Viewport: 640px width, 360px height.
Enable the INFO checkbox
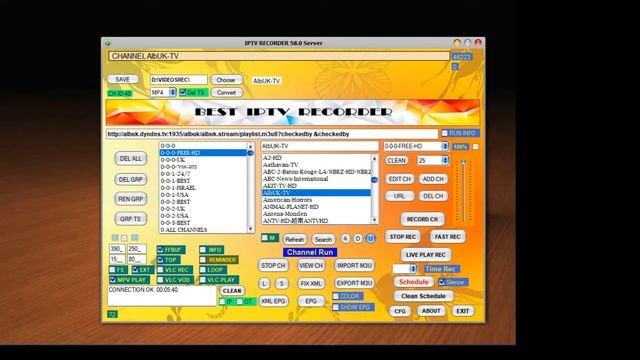[203, 250]
